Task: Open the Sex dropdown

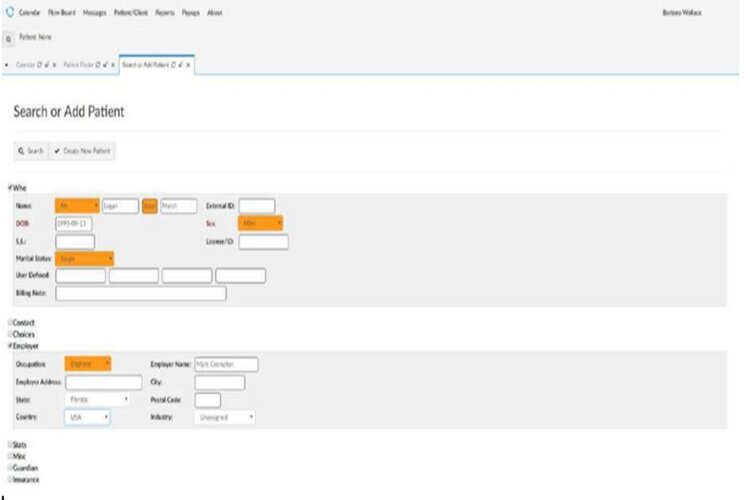Action: [260, 223]
